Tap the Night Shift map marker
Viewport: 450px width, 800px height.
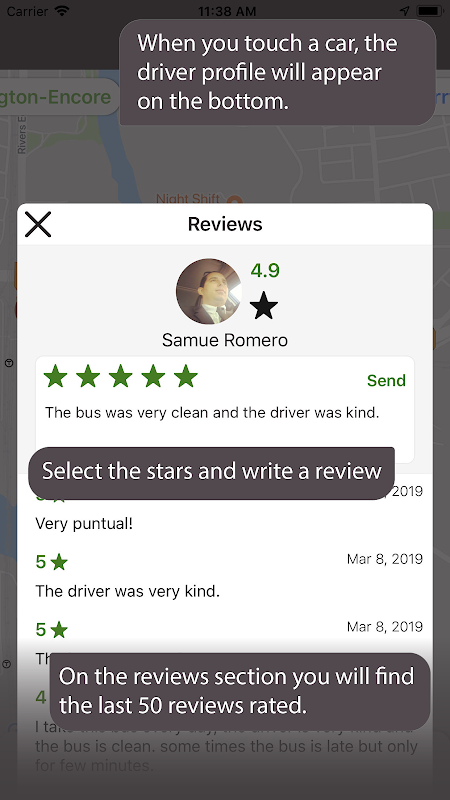pyautogui.click(x=234, y=200)
